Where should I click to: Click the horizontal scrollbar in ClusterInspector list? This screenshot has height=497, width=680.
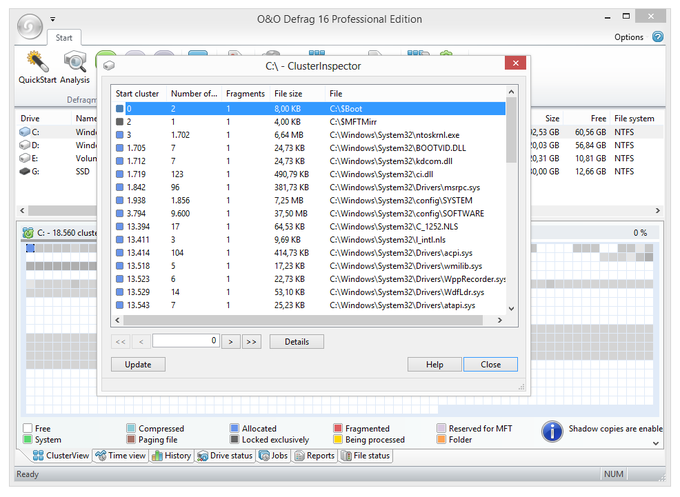303,320
